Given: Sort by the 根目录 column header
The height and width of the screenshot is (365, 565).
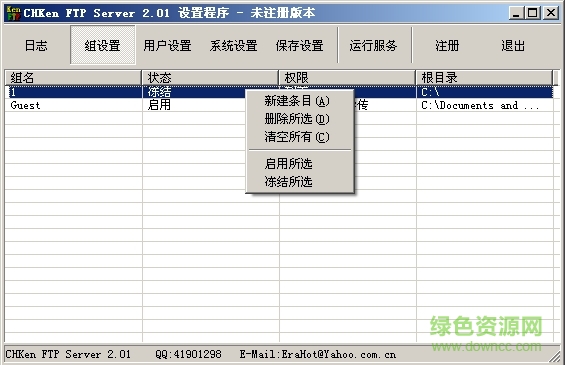Looking at the screenshot, I should 484,77.
